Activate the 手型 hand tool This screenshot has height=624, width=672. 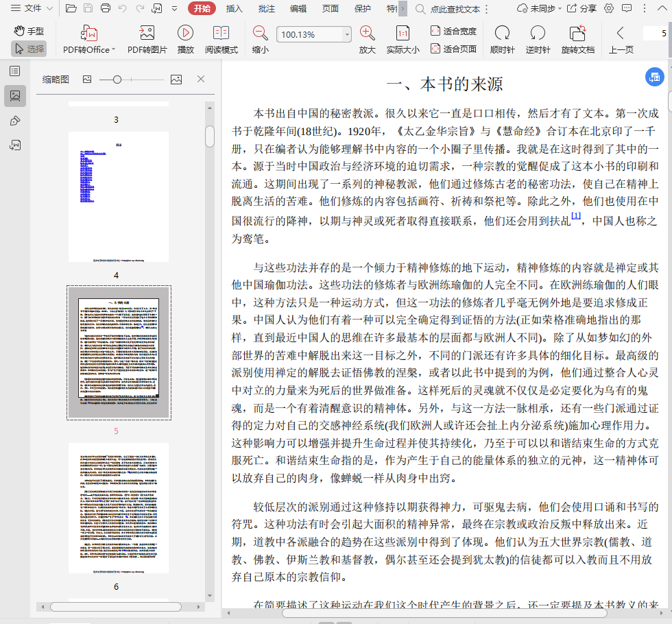point(29,31)
